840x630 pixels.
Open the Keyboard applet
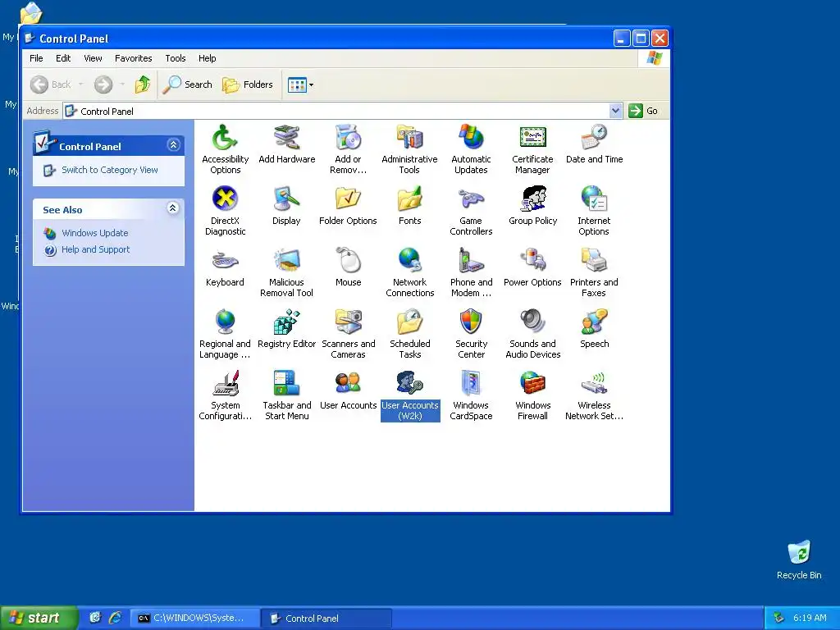pyautogui.click(x=225, y=261)
